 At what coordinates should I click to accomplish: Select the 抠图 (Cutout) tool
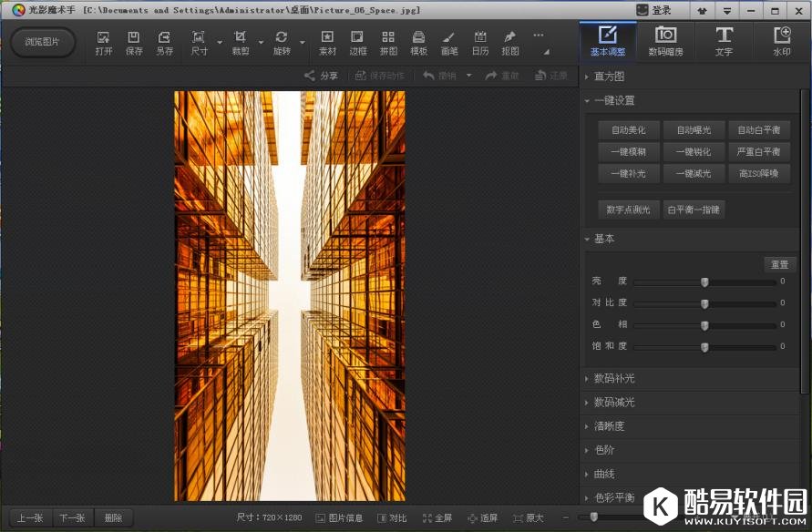coord(510,43)
